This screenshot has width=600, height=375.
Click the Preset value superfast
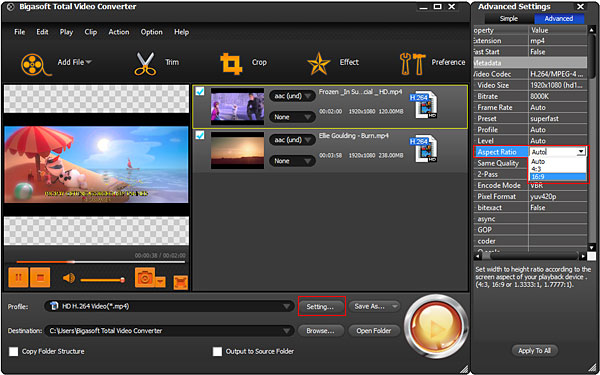(558, 118)
